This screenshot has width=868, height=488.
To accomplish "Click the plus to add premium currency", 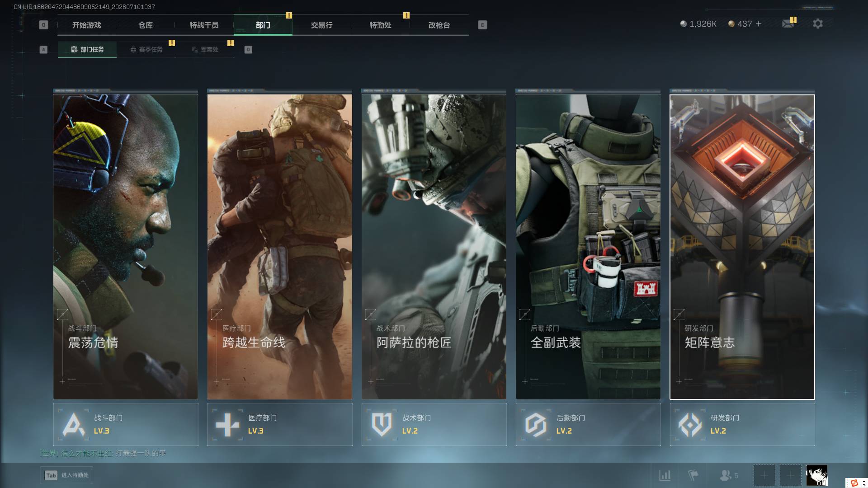I will pos(759,23).
